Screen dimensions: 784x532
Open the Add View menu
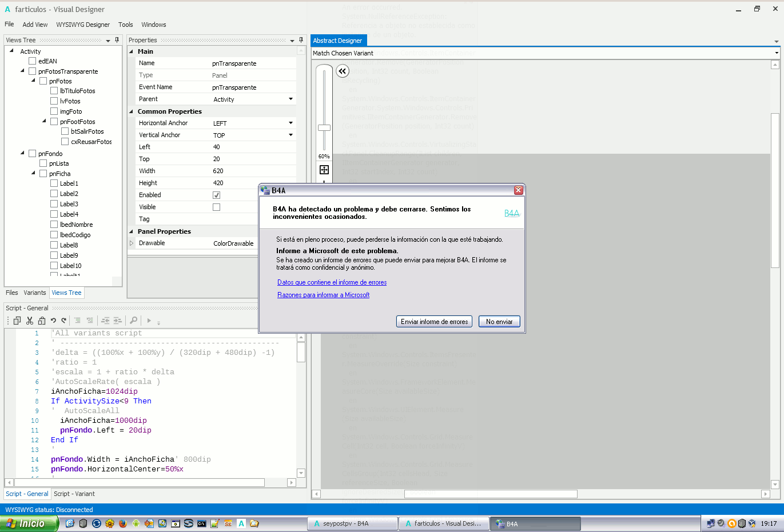(x=35, y=25)
